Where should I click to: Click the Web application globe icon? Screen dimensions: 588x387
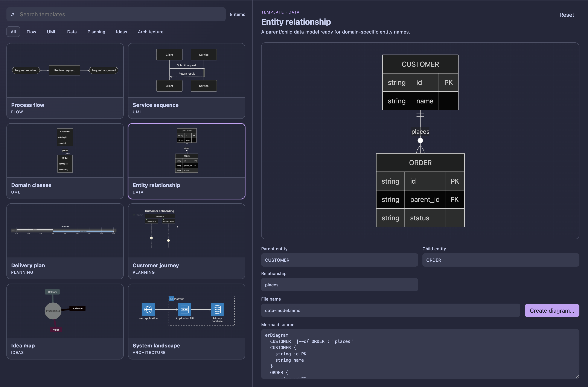coord(148,309)
